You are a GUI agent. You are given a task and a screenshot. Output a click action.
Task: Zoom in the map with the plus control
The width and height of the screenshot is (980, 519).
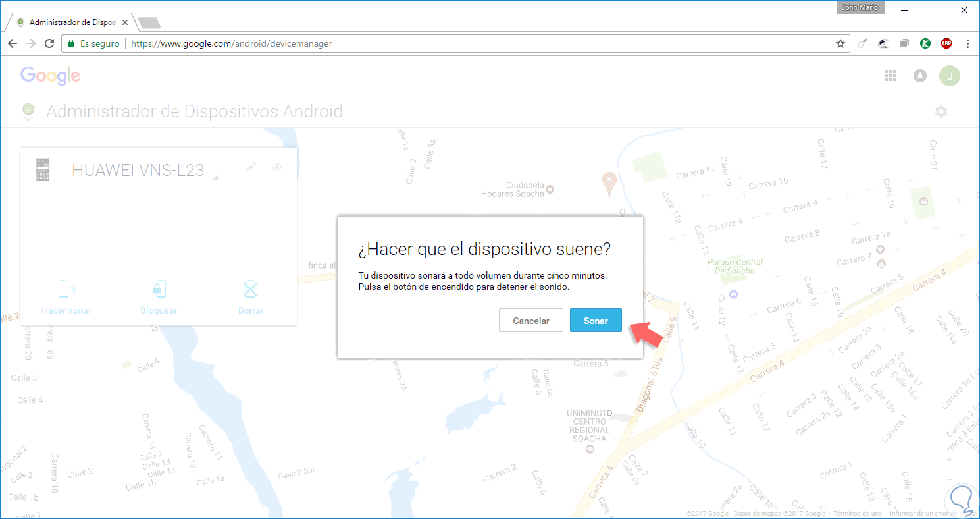tap(949, 460)
